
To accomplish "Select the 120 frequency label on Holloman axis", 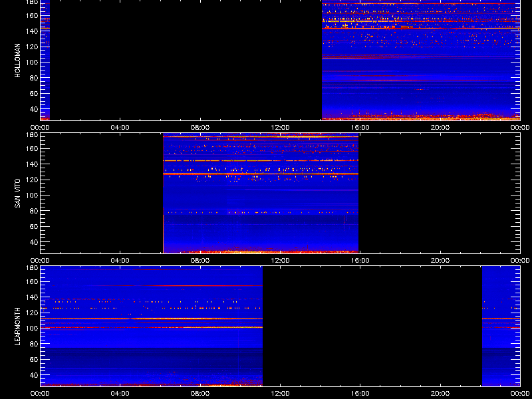I will point(33,47).
